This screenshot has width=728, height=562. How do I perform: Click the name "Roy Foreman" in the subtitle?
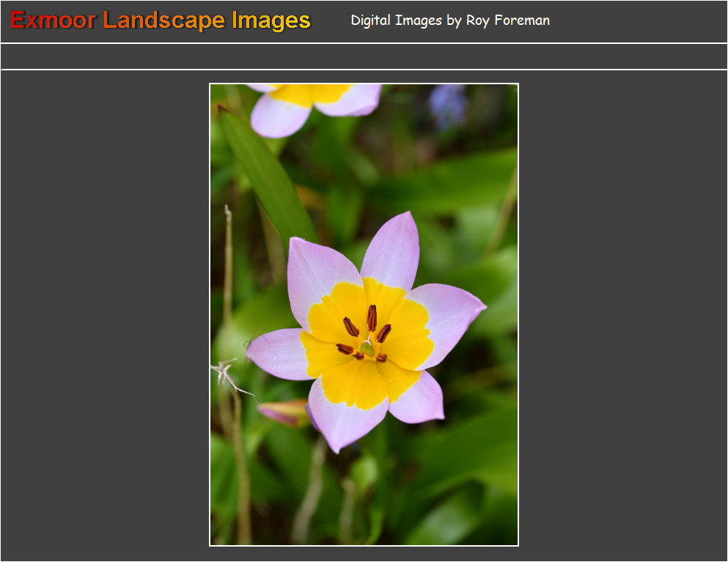[x=507, y=21]
